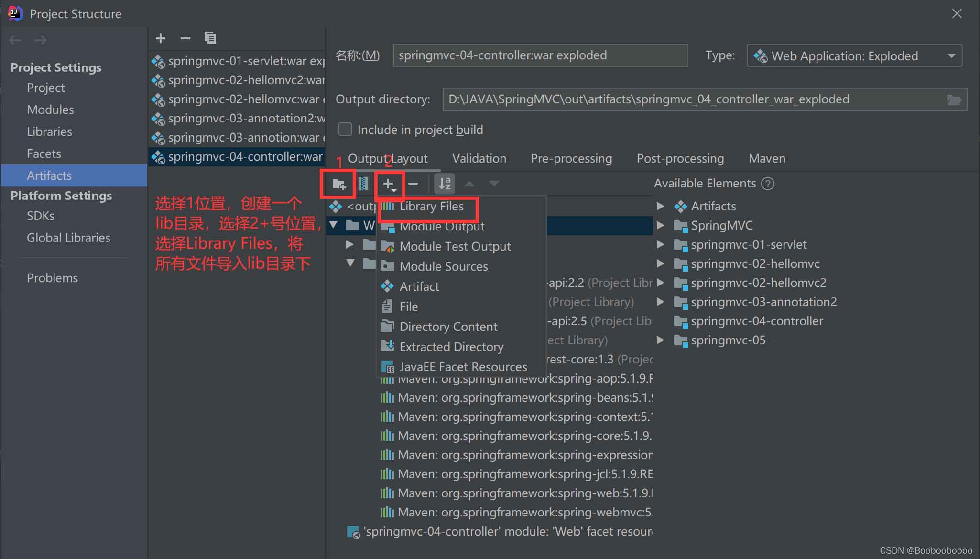Switch to the Post-processing tab

pyautogui.click(x=680, y=159)
